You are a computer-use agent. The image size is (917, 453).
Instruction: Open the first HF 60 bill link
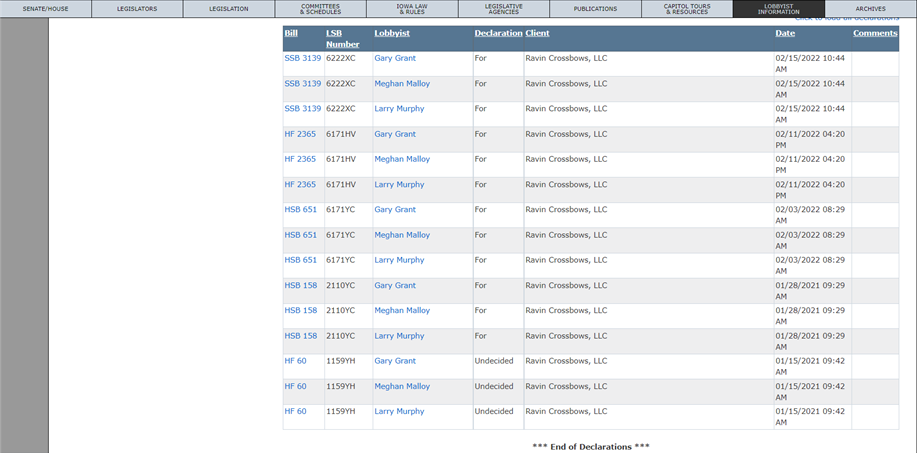click(295, 361)
